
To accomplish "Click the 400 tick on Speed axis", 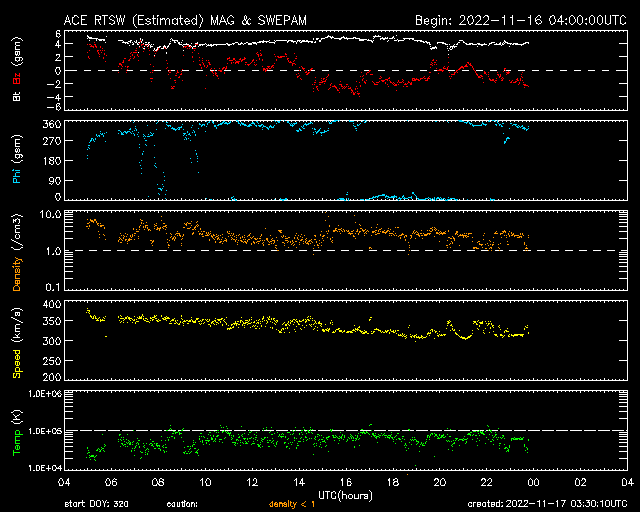I will [52, 305].
